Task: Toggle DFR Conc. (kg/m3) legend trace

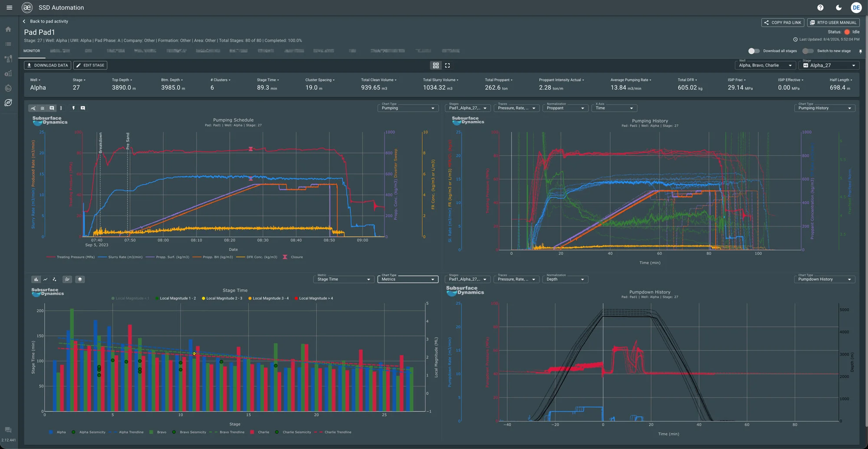Action: coord(257,257)
